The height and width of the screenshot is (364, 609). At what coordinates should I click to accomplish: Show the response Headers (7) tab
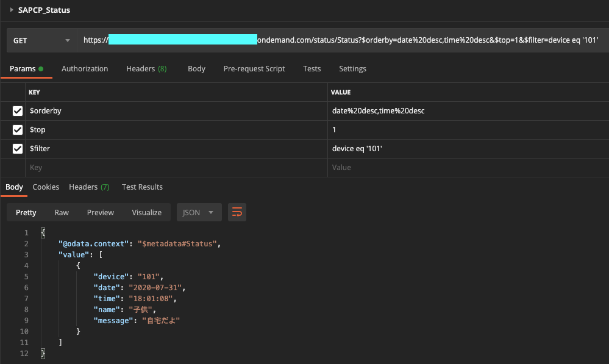[x=90, y=187]
